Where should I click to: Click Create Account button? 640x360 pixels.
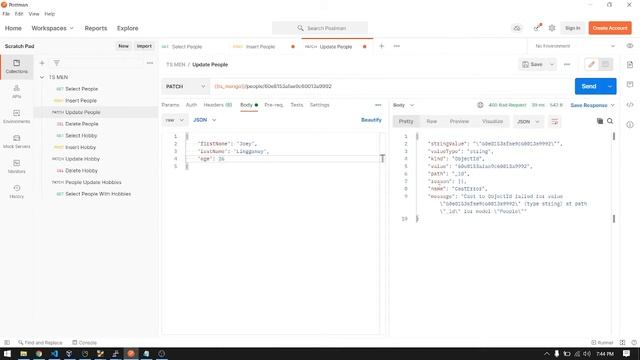click(610, 28)
